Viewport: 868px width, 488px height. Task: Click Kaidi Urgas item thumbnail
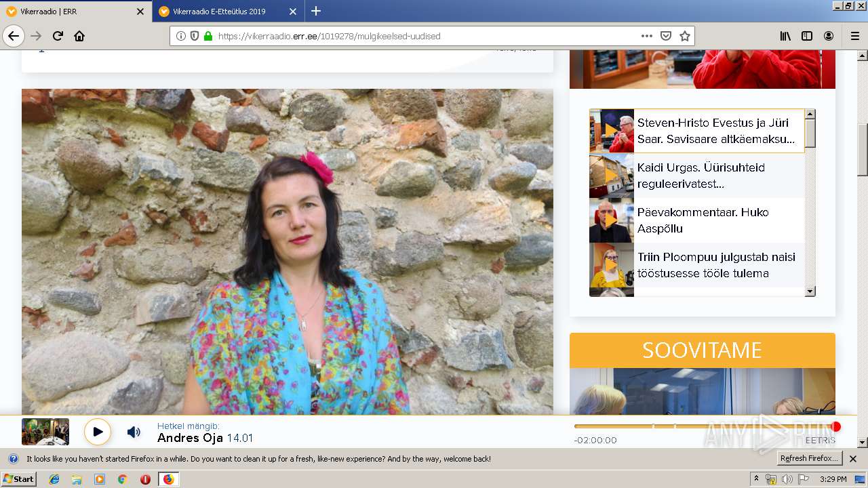[612, 176]
